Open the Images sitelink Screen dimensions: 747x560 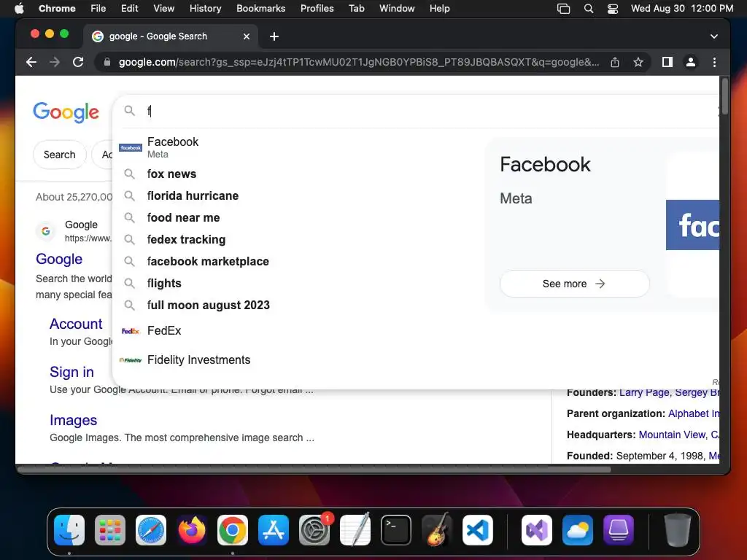[74, 420]
